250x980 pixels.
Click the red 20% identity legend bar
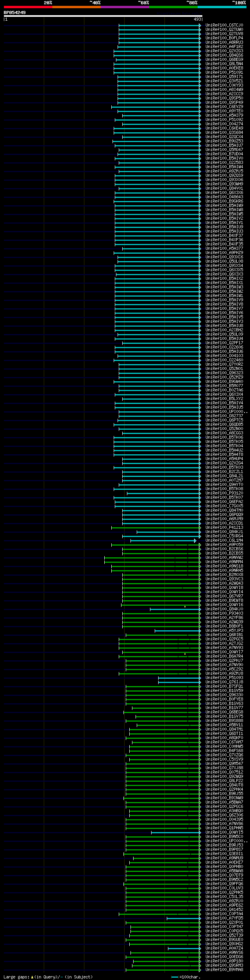[x=28, y=7]
